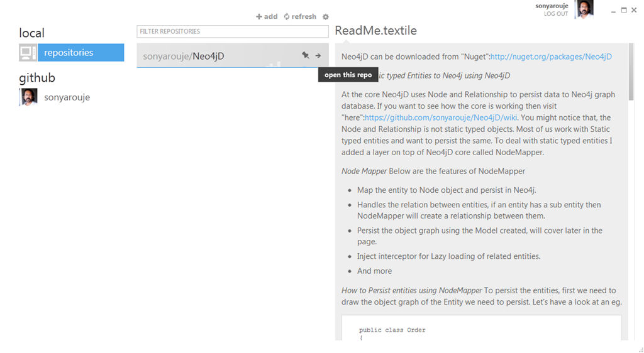Click the pin icon on Neo4jD
The height and width of the screenshot is (353, 644).
(x=305, y=56)
